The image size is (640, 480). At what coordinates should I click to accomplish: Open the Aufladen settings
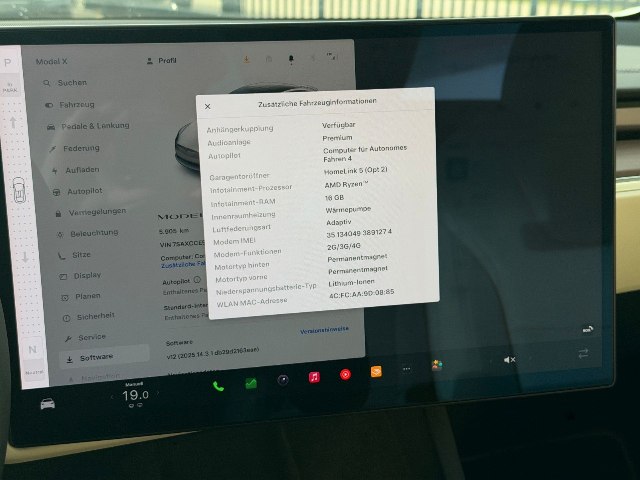tap(76, 170)
